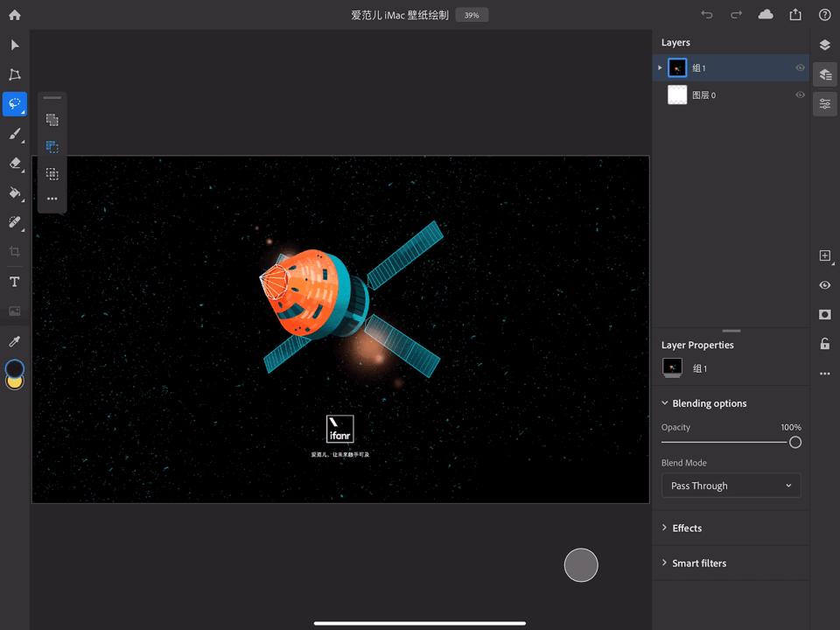
Task: Toggle the layer lock icon
Action: 823,344
